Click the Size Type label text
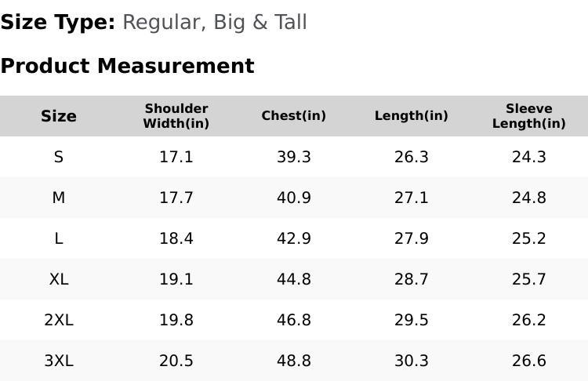 click(57, 23)
